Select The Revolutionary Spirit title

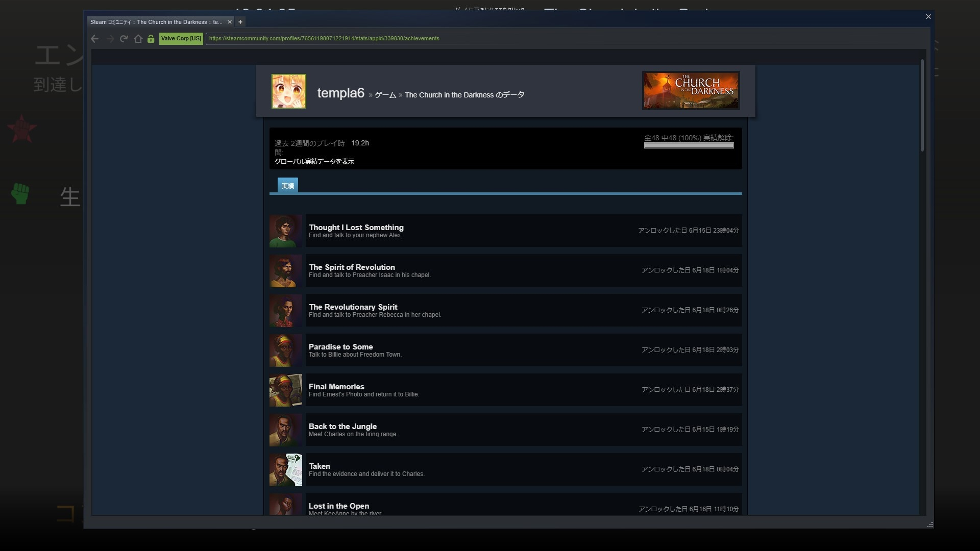(x=353, y=307)
